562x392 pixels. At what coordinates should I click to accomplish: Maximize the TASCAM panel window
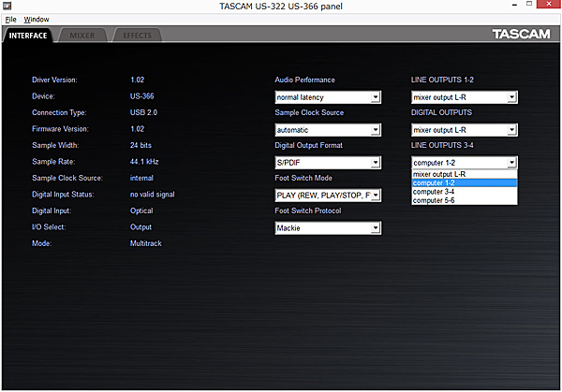tap(529, 4)
